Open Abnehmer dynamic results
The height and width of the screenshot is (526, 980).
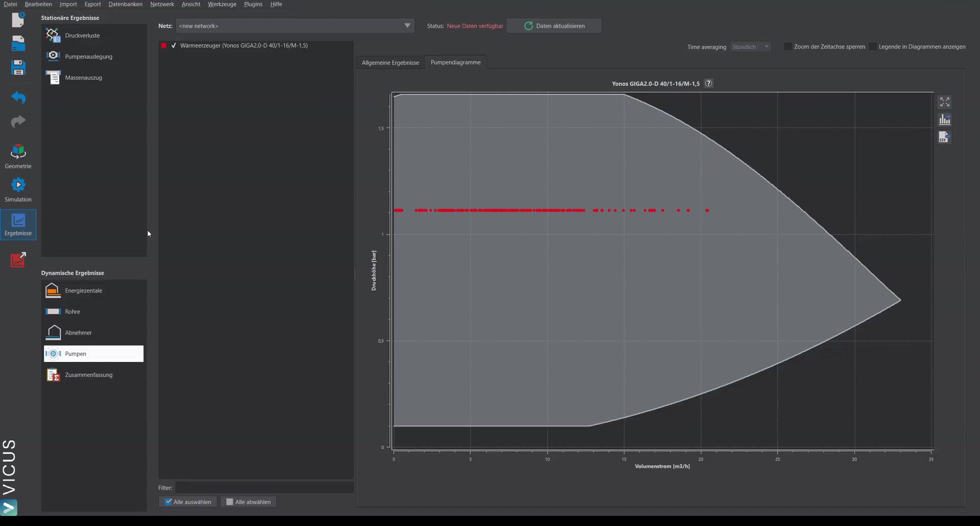point(94,332)
